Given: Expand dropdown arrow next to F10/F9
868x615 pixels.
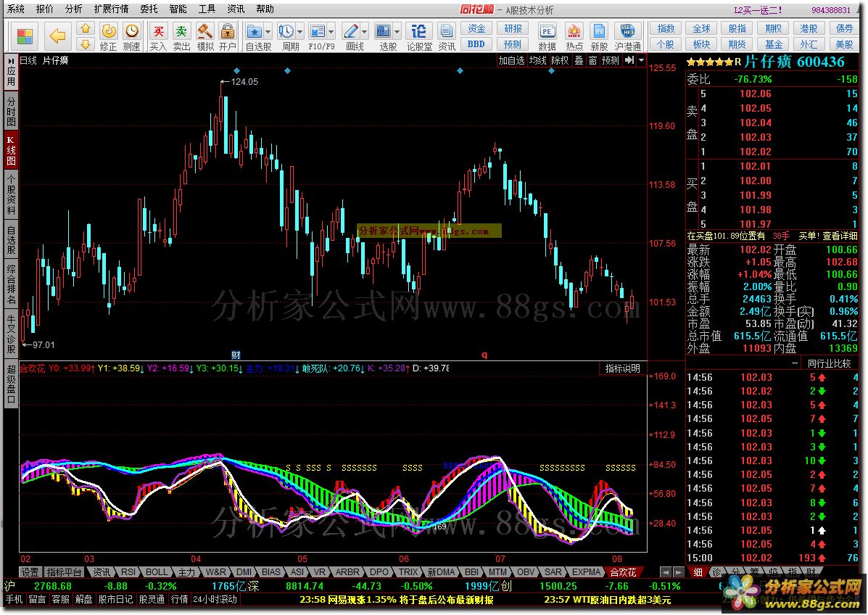Looking at the screenshot, I should tap(331, 32).
